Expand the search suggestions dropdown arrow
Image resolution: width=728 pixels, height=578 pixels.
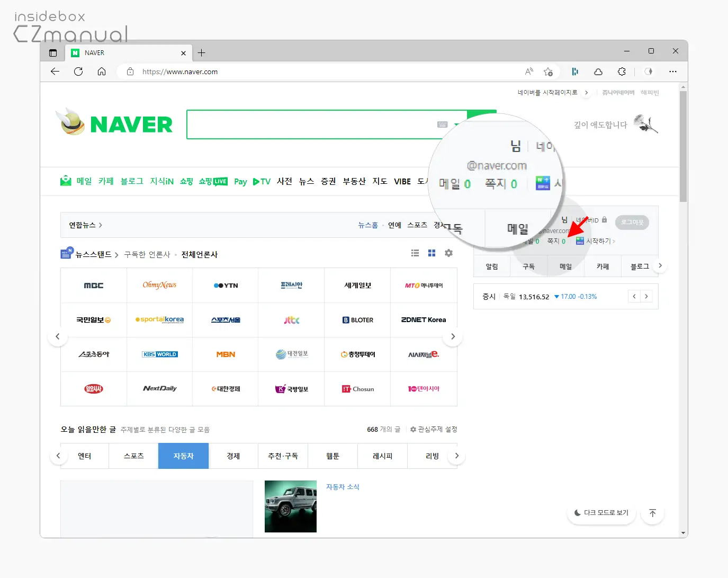[456, 124]
